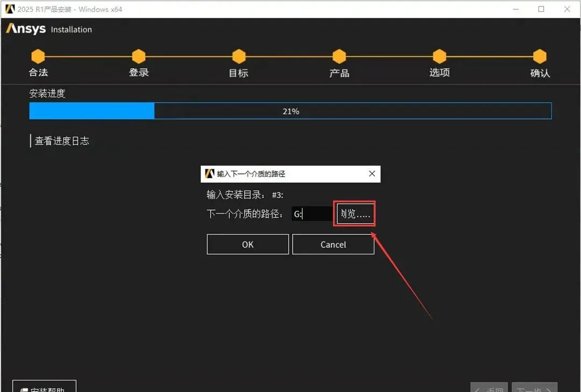581x392 pixels.
Task: Click the 下一步 next button
Action: point(534,388)
